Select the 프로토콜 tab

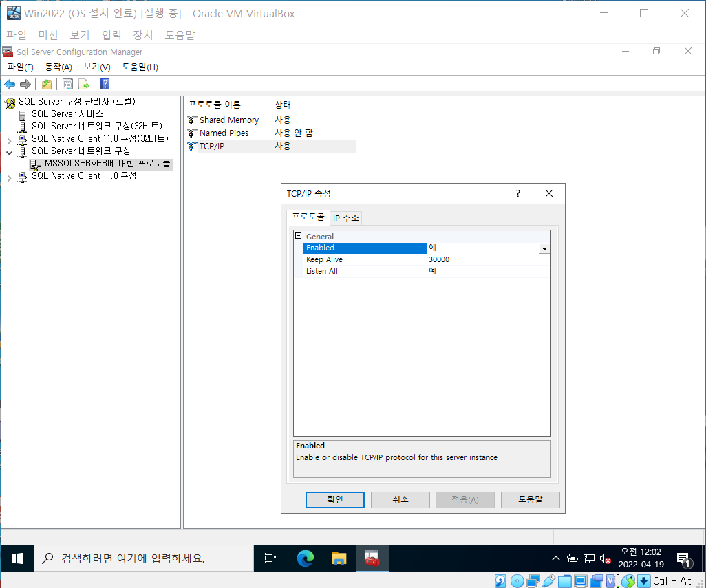tap(308, 217)
